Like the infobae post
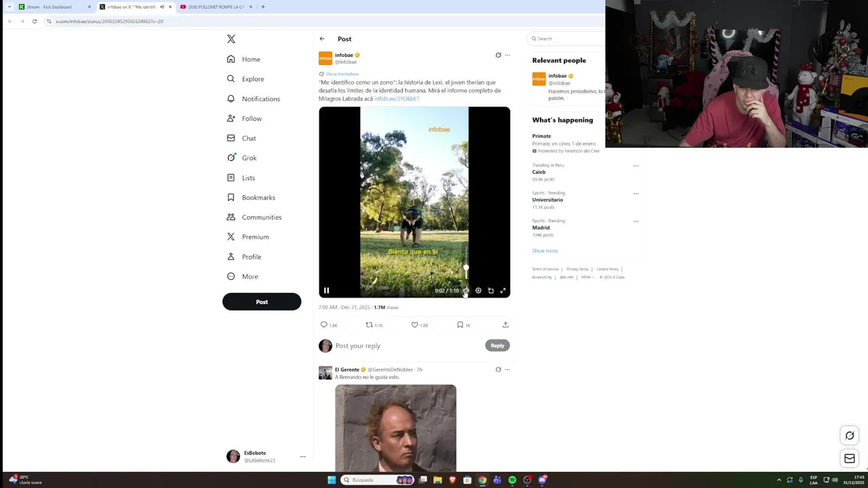This screenshot has height=488, width=868. pyautogui.click(x=415, y=325)
